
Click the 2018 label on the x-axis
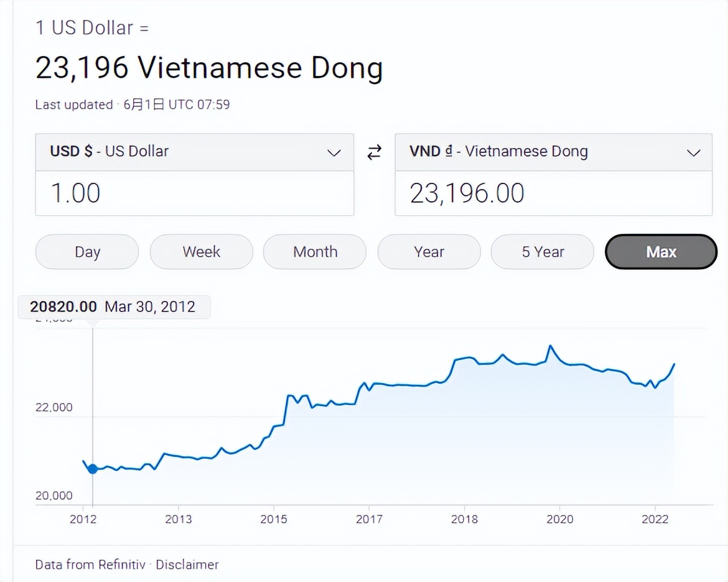coord(464,519)
